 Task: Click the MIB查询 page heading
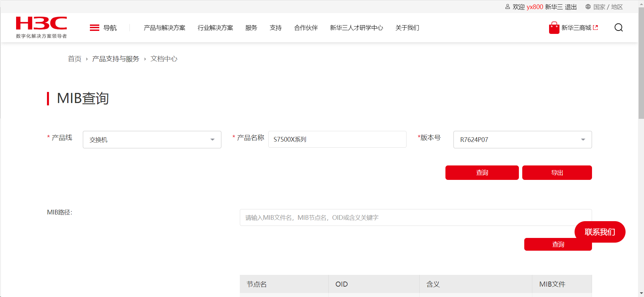83,98
